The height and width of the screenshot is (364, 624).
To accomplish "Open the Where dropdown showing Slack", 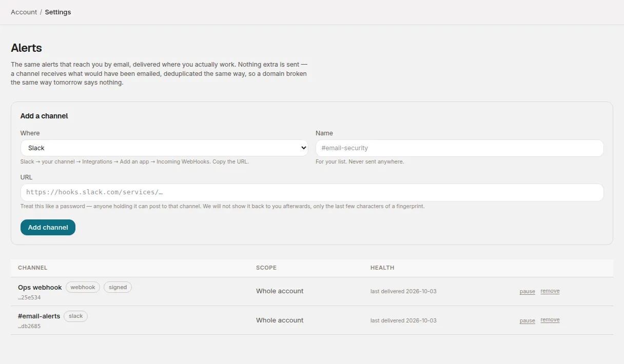I will tap(164, 148).
